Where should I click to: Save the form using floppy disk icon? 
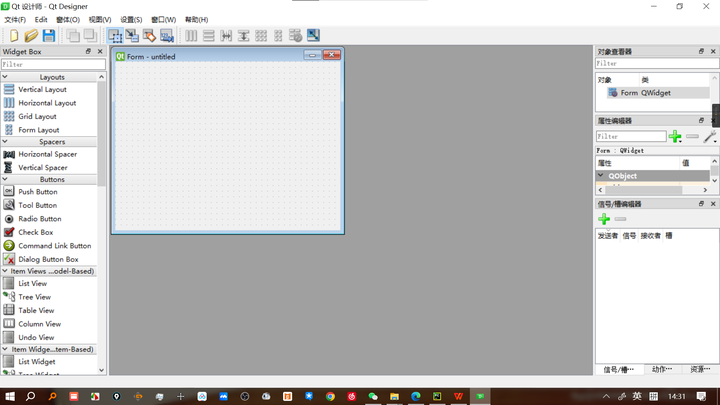(x=49, y=35)
